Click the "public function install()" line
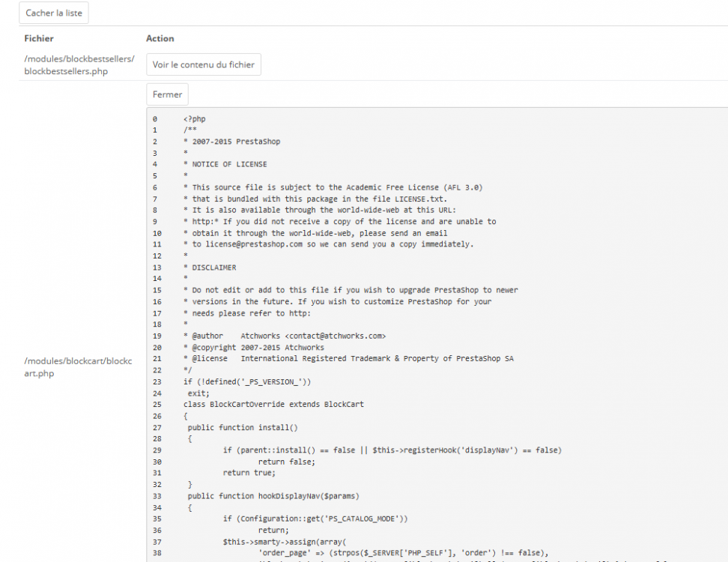 [243, 428]
